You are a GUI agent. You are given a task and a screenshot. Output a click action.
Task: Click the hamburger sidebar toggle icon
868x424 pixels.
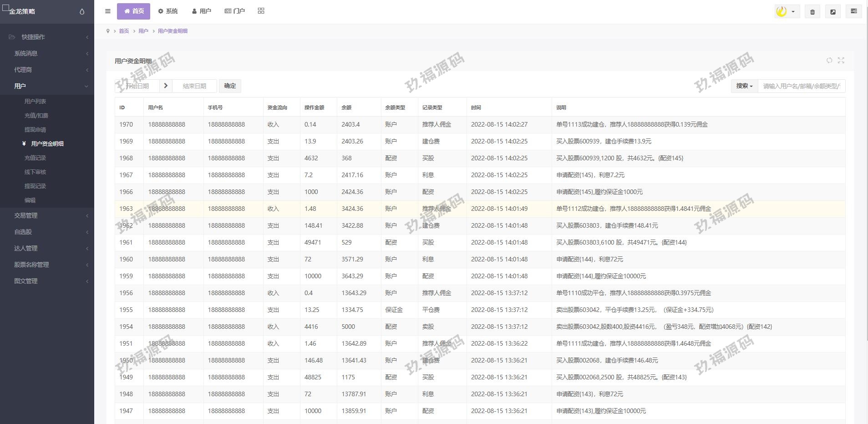point(108,11)
